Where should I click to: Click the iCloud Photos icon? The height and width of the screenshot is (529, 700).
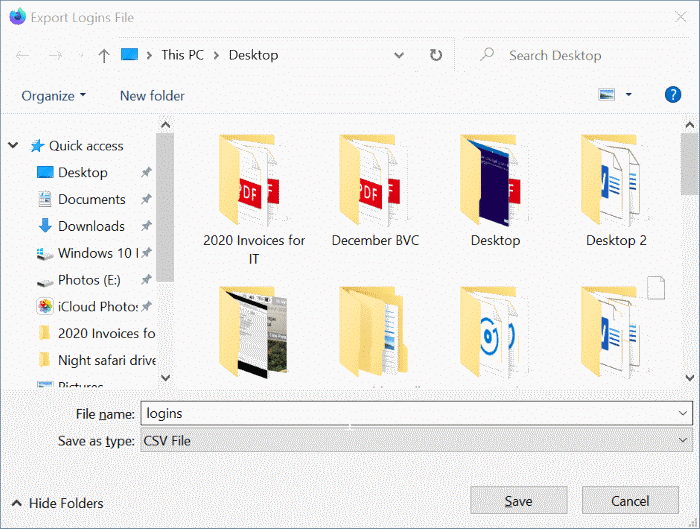click(45, 306)
